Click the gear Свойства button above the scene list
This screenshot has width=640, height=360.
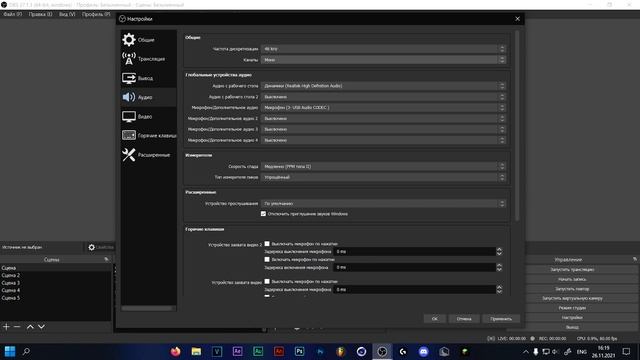(x=100, y=247)
